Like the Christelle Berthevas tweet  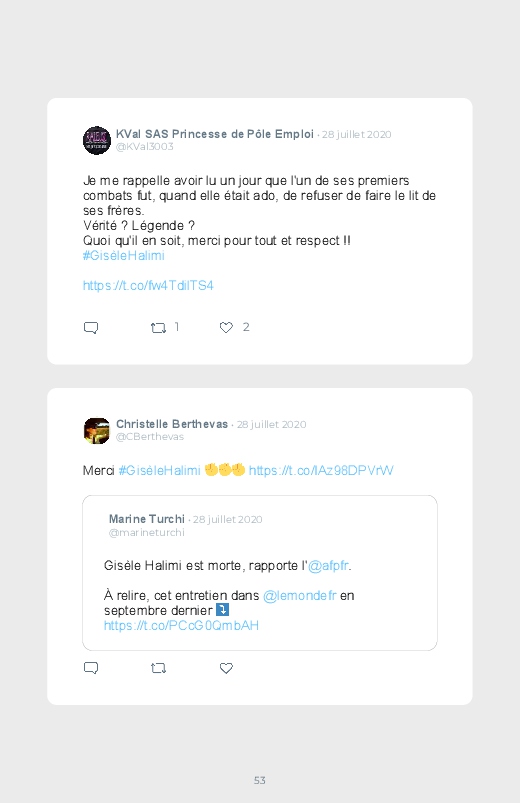tap(226, 668)
